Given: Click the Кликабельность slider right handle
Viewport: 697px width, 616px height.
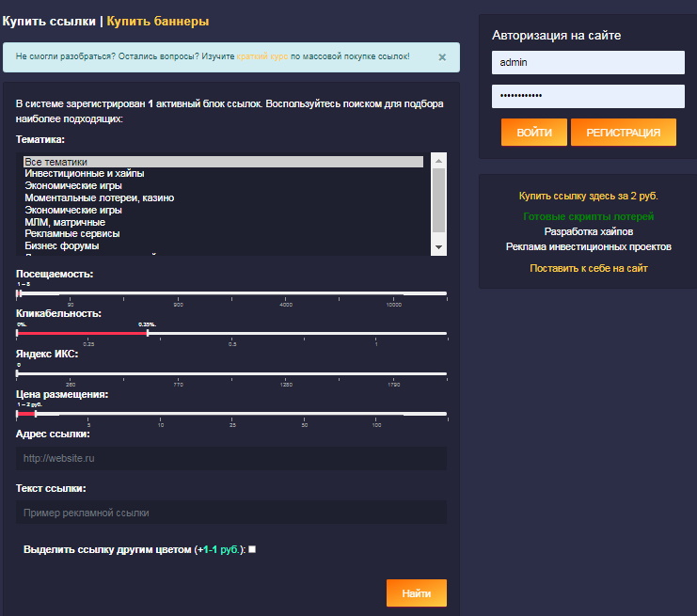Looking at the screenshot, I should (x=148, y=333).
